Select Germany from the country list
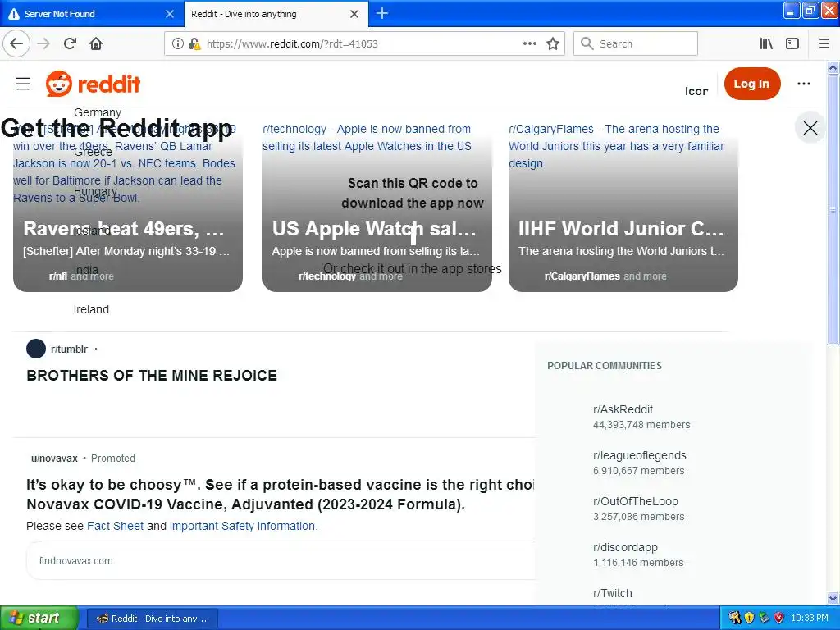 pyautogui.click(x=98, y=112)
